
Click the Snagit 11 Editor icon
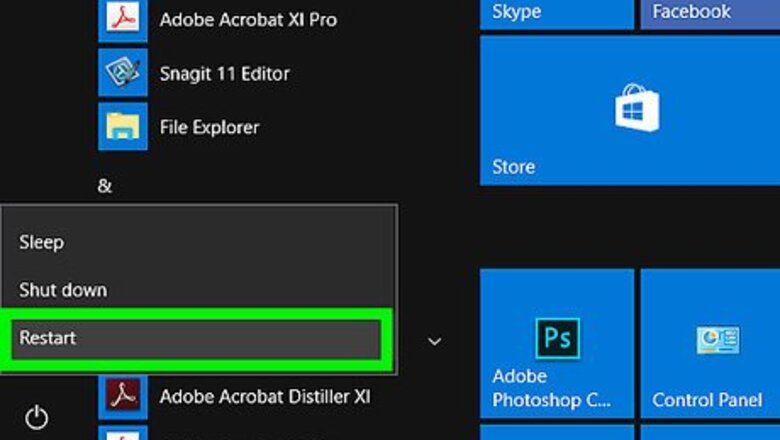[123, 74]
